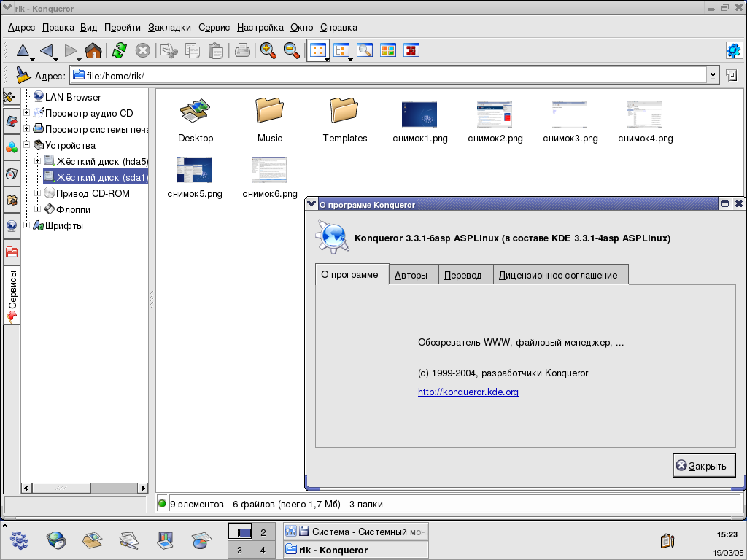The height and width of the screenshot is (560, 747).
Task: Click the sidebar horizontal scrollbar right arrow
Action: 142,488
